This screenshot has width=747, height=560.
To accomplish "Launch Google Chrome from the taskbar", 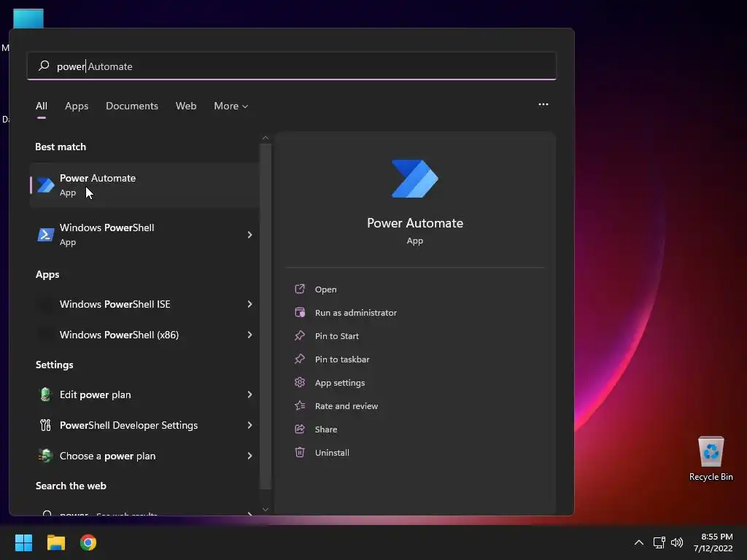I will (x=88, y=542).
